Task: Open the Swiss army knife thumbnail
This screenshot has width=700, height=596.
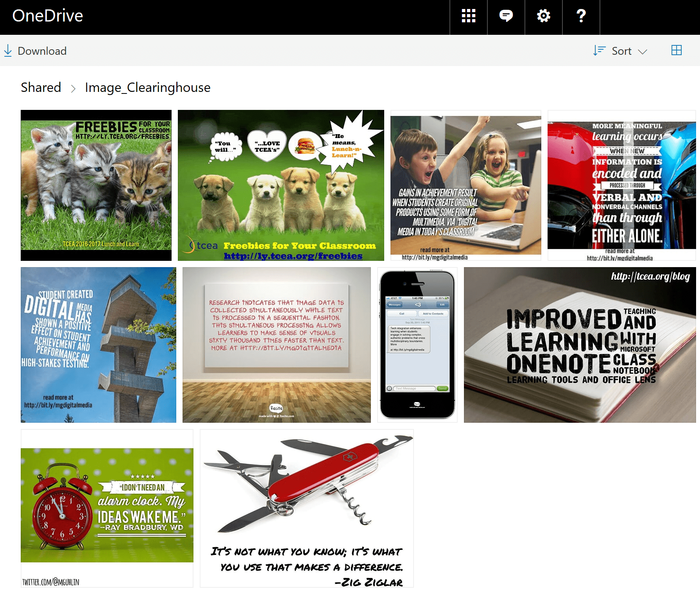Action: (307, 508)
